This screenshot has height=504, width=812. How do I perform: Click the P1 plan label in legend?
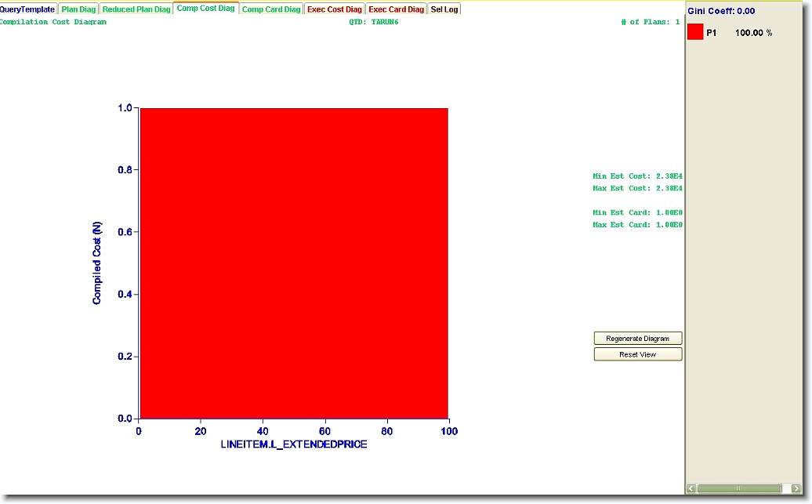tap(712, 33)
